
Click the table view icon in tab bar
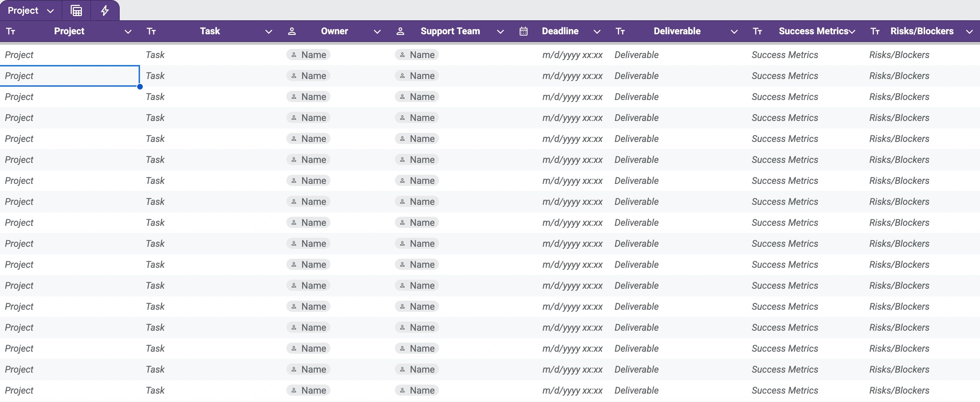point(76,10)
